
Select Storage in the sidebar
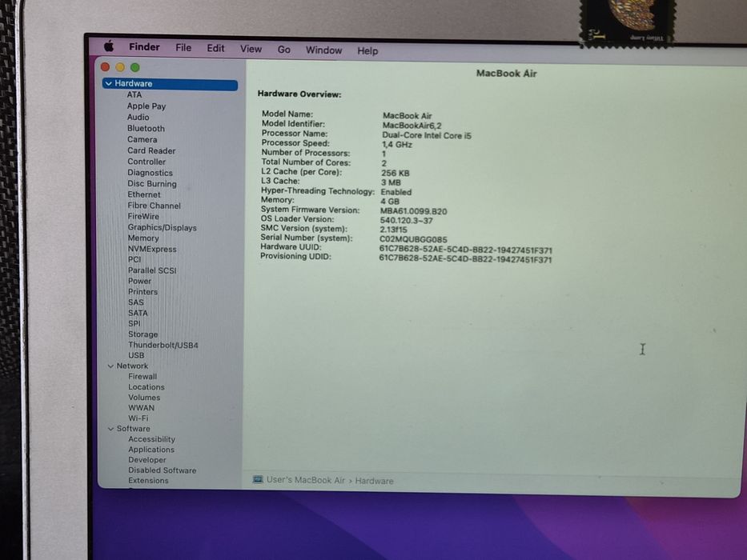click(143, 334)
